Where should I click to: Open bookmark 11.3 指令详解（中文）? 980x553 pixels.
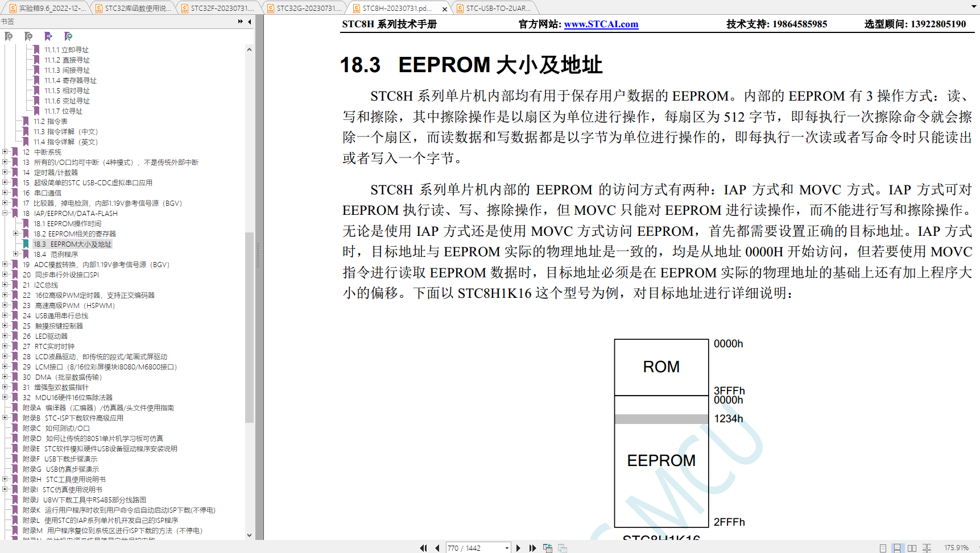pos(65,132)
